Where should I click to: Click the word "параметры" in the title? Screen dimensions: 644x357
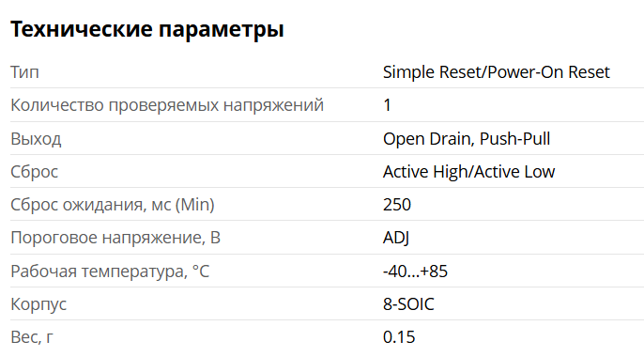(x=222, y=31)
